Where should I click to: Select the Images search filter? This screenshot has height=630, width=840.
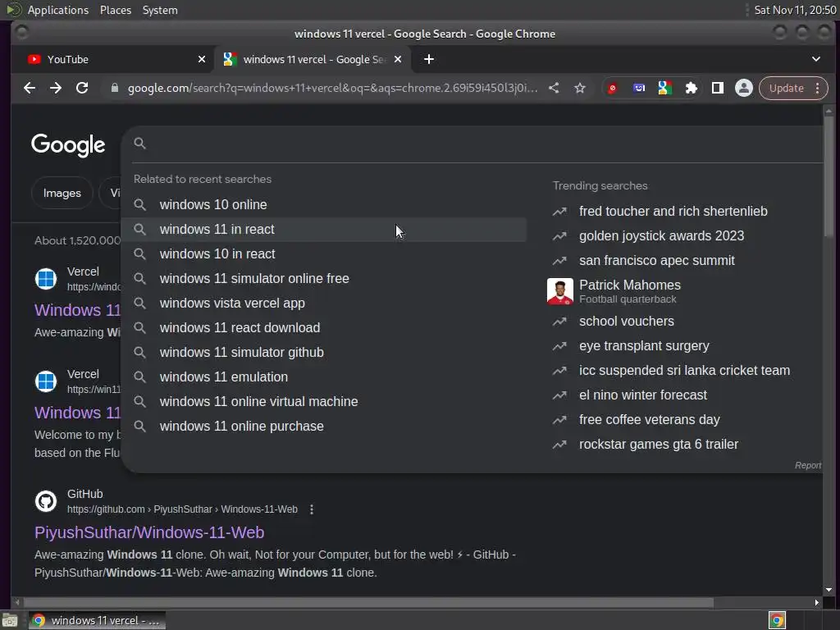point(62,193)
